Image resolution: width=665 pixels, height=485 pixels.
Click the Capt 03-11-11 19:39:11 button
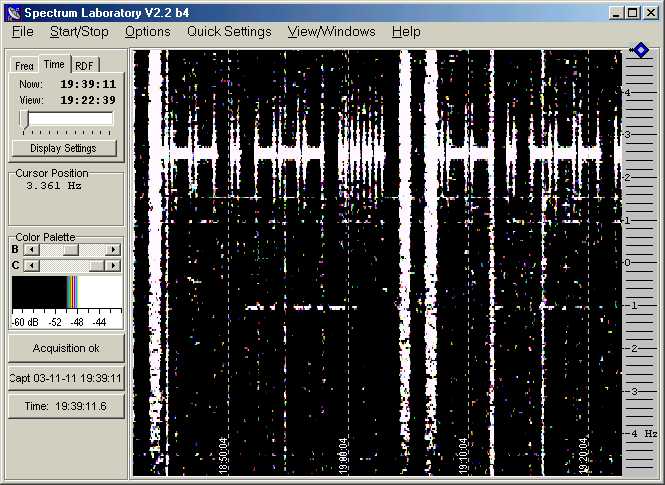[66, 378]
